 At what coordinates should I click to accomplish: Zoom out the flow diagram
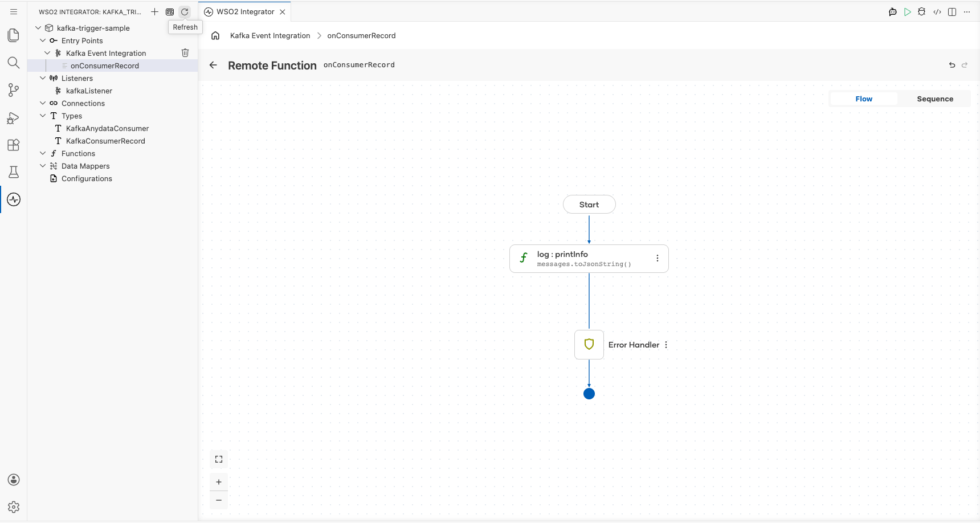tap(219, 500)
